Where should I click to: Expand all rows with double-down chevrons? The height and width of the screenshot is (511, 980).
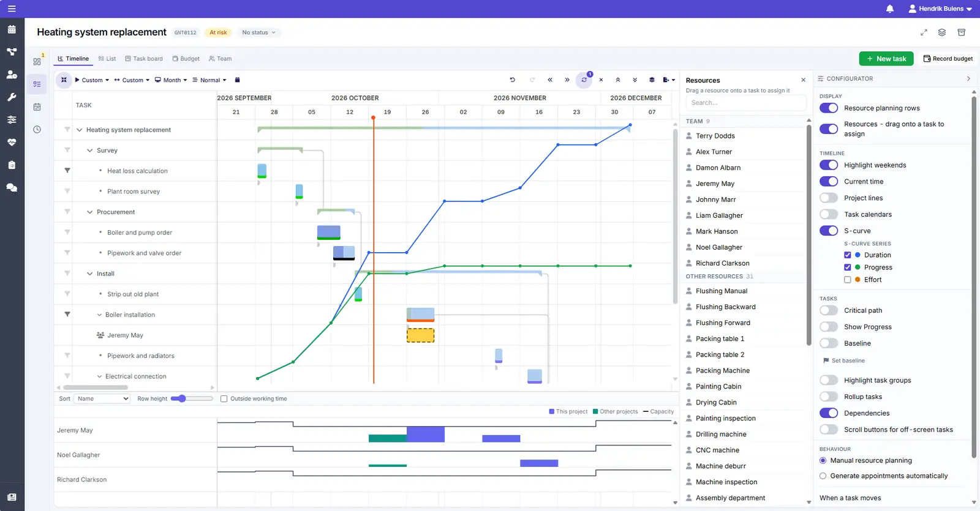[x=635, y=80]
